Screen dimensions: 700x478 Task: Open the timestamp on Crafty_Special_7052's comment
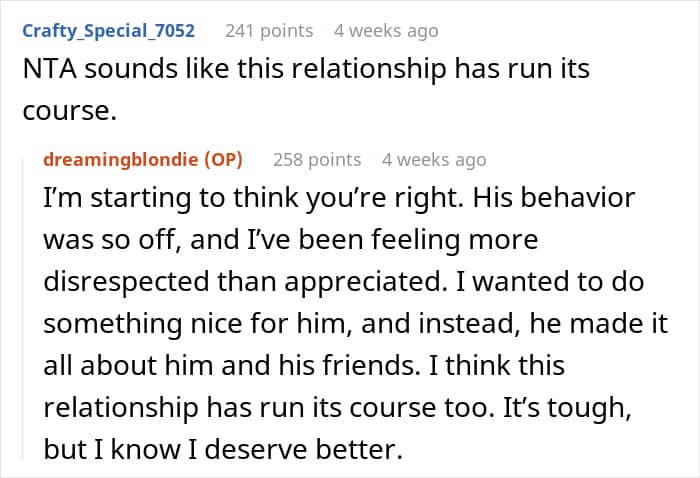point(386,31)
